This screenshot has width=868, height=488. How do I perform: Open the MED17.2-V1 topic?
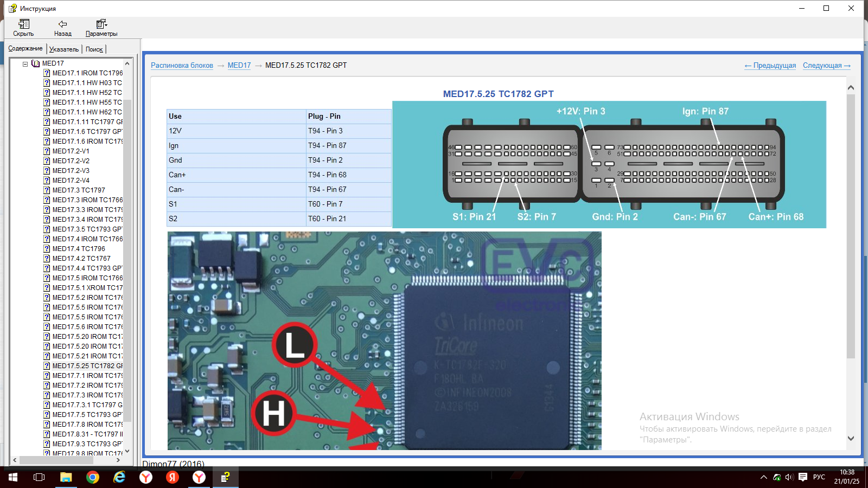pyautogui.click(x=71, y=151)
